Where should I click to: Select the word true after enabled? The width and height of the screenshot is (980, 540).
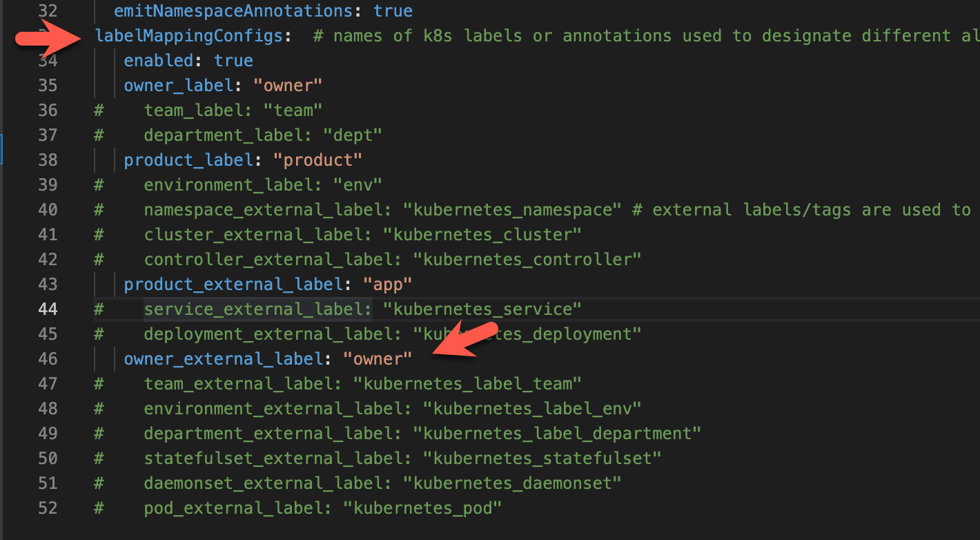point(233,60)
